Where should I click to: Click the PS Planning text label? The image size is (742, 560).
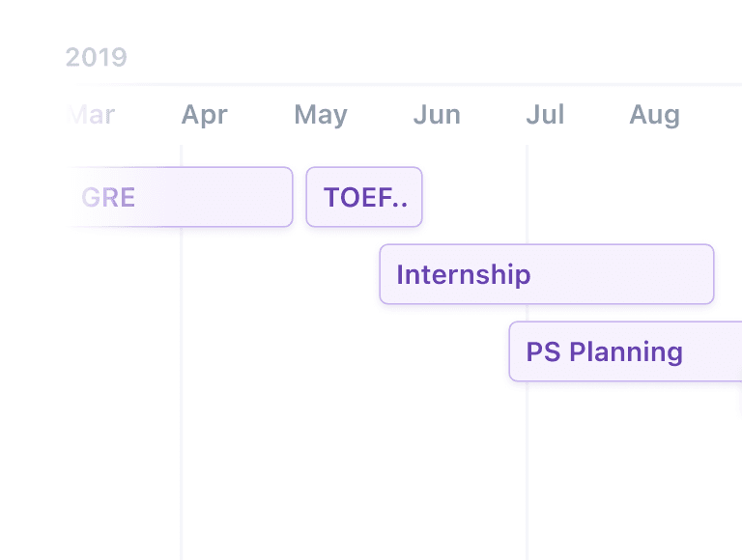pyautogui.click(x=604, y=351)
